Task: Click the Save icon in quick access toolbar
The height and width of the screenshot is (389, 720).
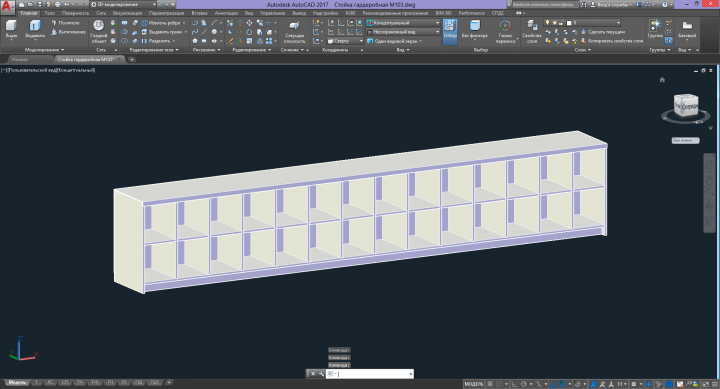Action: (39, 5)
